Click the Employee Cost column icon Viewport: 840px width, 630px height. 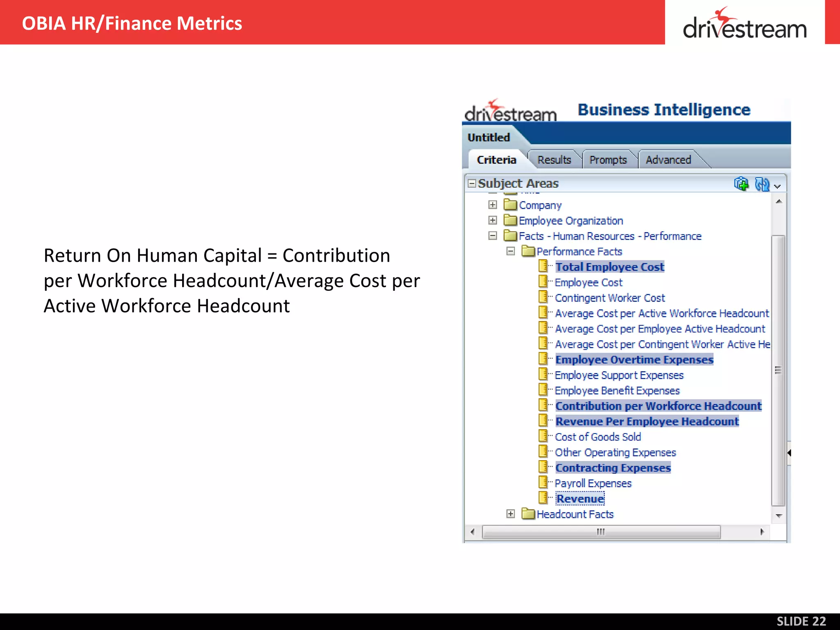[x=543, y=281]
